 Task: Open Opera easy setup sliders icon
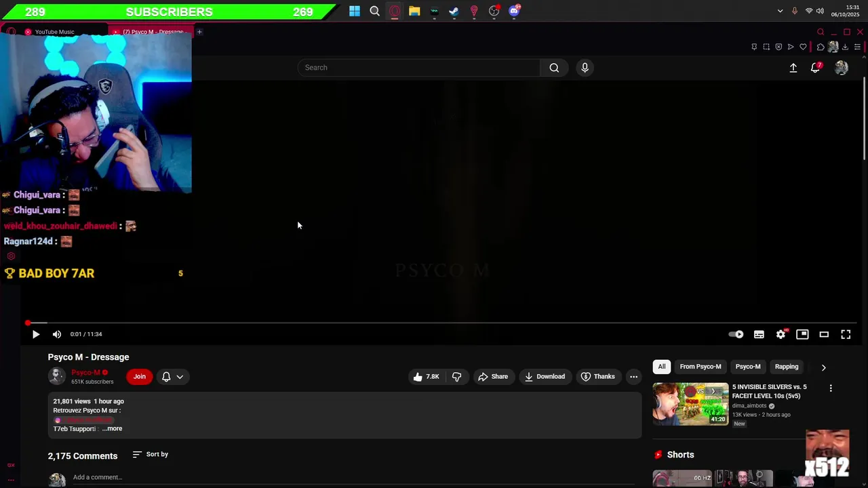[857, 47]
